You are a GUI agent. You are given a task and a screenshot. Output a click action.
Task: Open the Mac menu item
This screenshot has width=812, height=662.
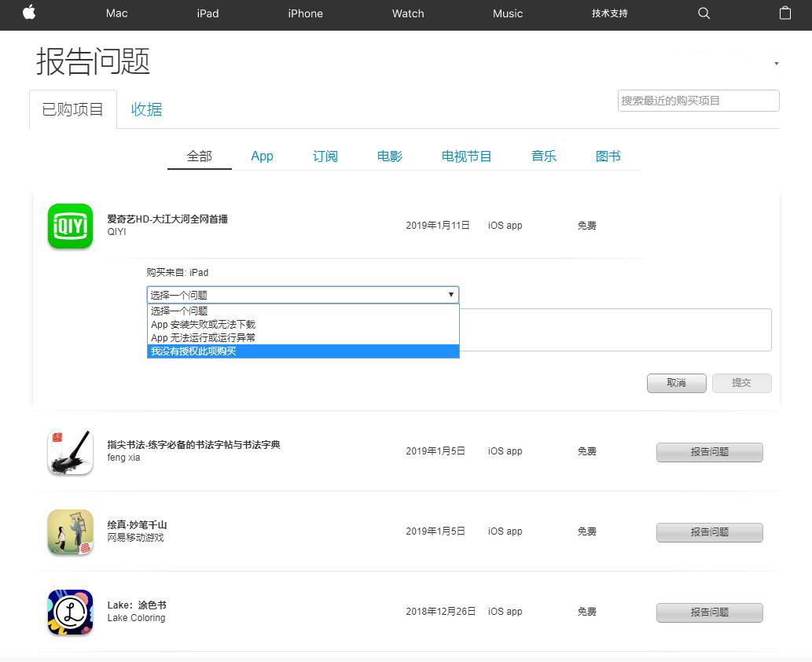point(116,13)
